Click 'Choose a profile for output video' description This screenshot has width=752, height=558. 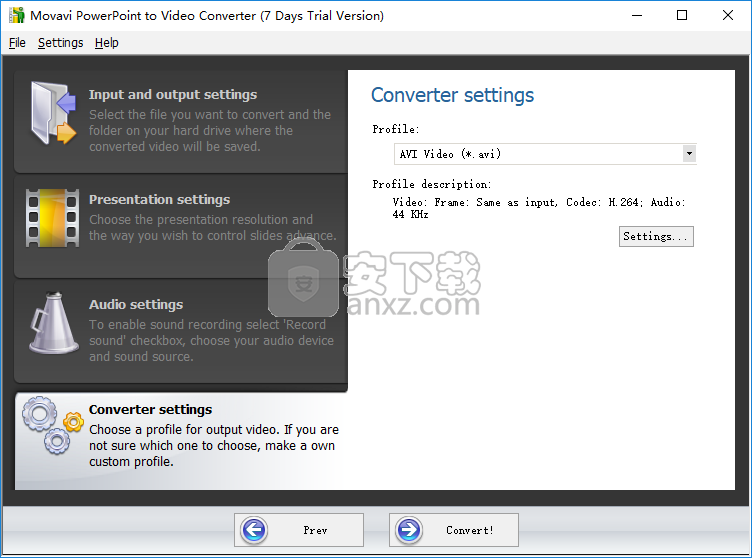[x=214, y=445]
